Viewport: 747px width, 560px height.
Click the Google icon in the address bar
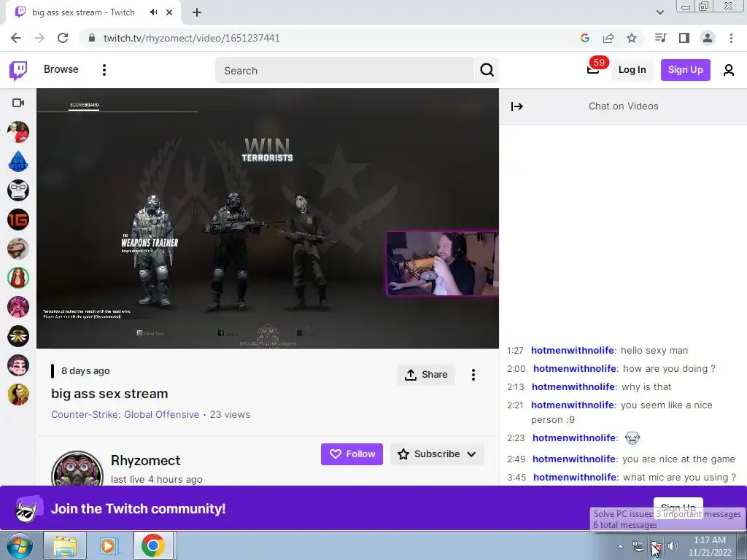(x=584, y=38)
